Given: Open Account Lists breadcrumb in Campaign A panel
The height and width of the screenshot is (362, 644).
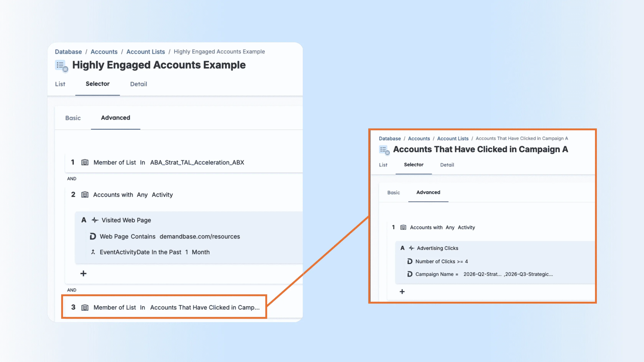Looking at the screenshot, I should [453, 138].
